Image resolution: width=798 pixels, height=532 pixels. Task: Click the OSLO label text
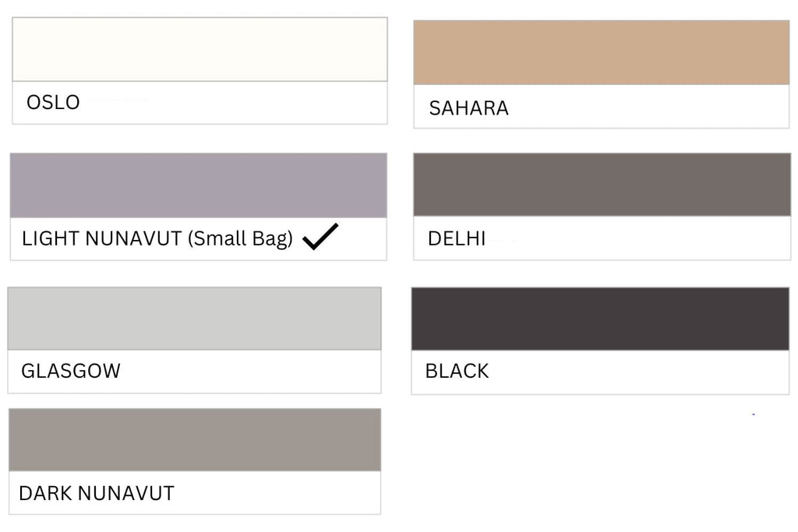tap(53, 102)
